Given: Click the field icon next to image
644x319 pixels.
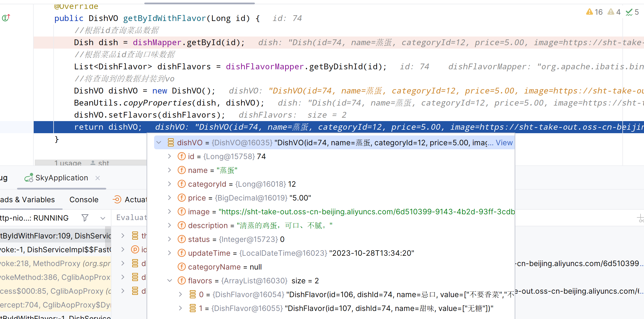Looking at the screenshot, I should 181,211.
